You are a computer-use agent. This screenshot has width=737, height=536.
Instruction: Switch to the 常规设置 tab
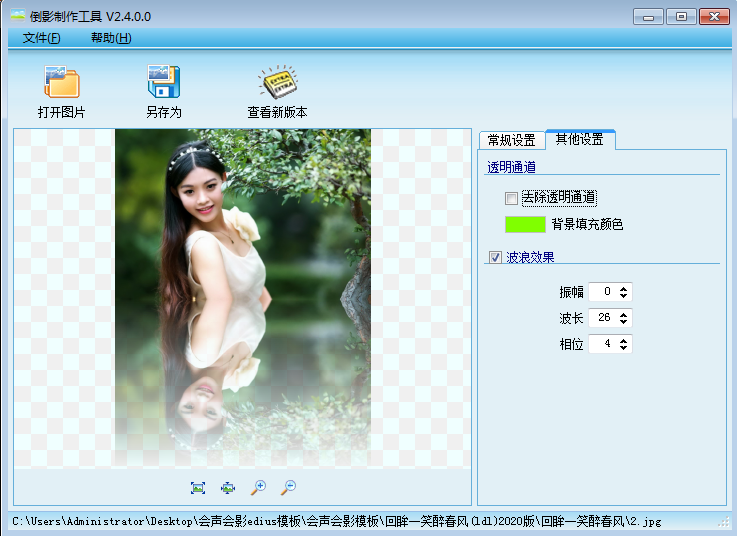tap(511, 140)
